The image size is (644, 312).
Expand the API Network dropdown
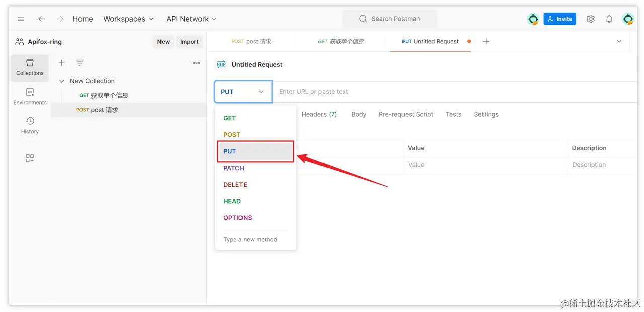(x=191, y=19)
